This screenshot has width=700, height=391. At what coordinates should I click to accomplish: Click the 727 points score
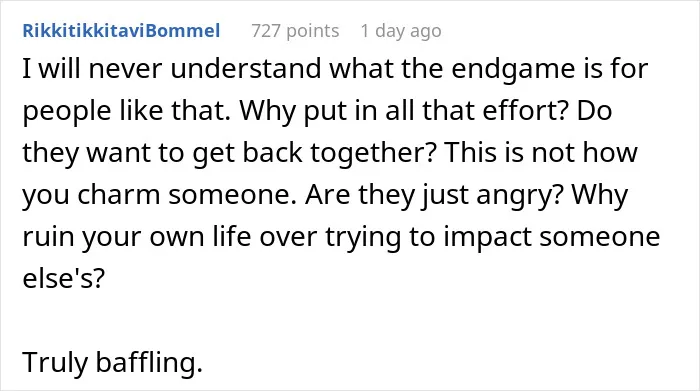click(295, 31)
